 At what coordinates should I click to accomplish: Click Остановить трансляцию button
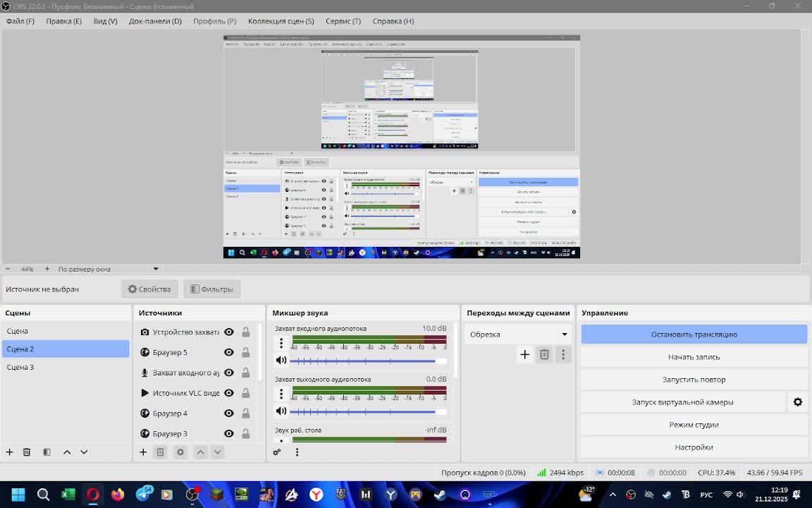click(694, 334)
